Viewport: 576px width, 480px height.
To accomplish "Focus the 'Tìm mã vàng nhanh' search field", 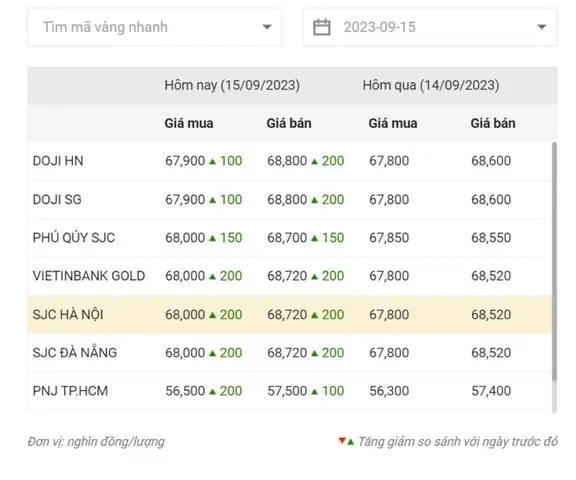I will [x=155, y=27].
